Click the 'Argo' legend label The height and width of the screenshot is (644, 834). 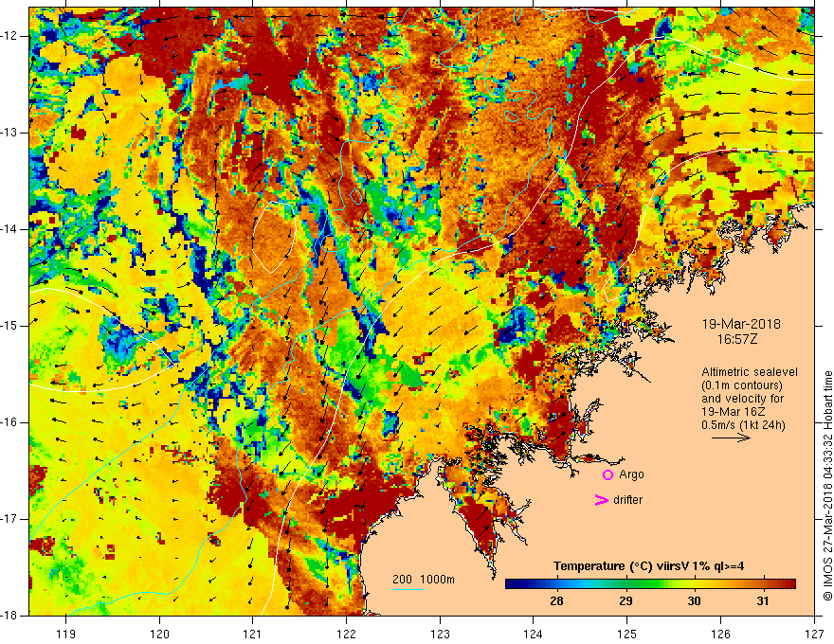click(x=631, y=474)
